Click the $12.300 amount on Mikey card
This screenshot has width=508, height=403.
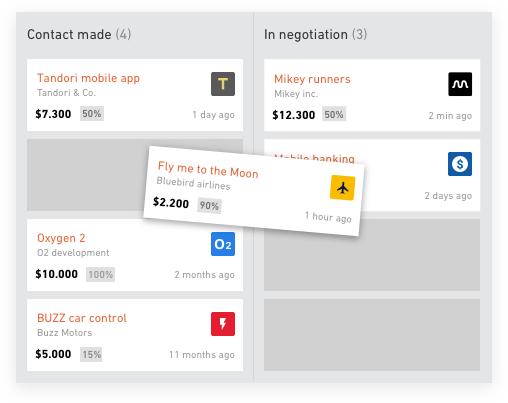(x=294, y=115)
